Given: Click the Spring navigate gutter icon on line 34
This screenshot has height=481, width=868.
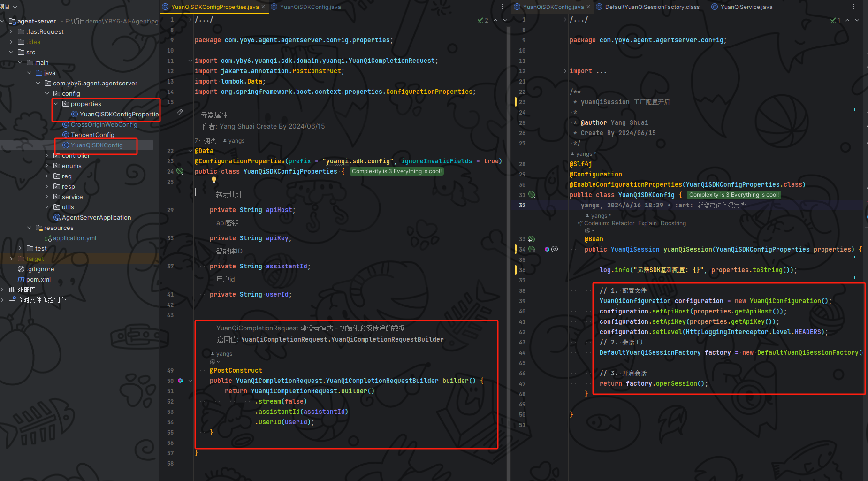Looking at the screenshot, I should point(532,249).
